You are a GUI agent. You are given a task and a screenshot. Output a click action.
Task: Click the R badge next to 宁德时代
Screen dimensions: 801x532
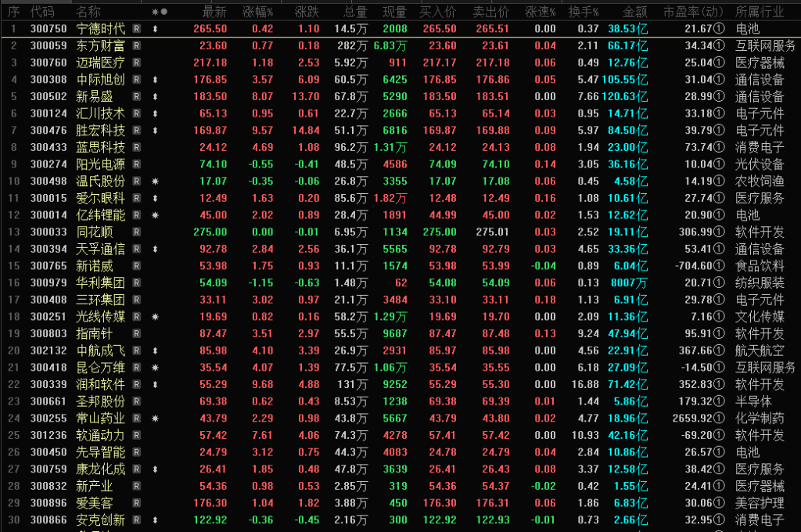(x=136, y=29)
